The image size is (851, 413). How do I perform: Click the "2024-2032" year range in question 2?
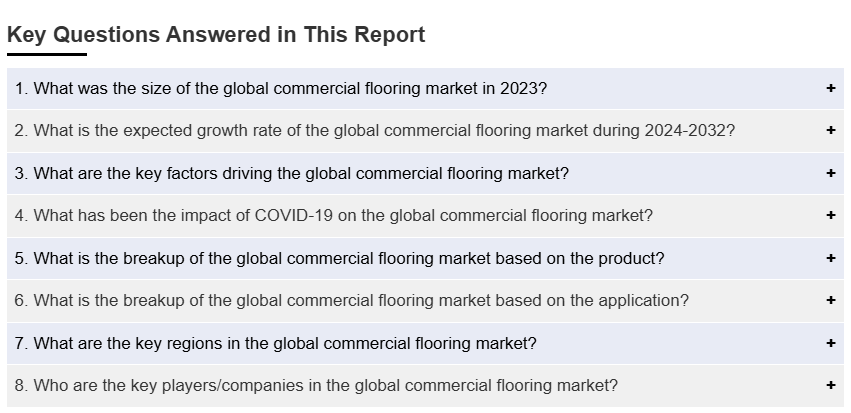point(686,130)
